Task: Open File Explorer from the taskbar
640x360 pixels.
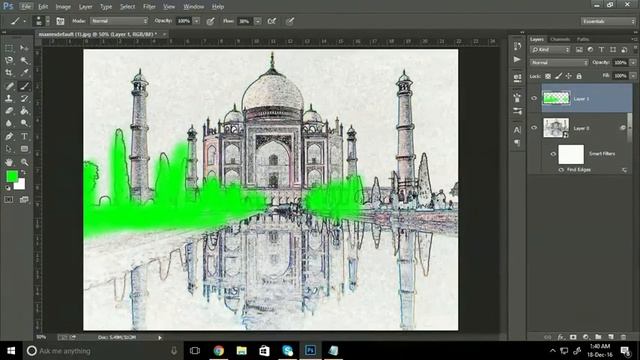Action: pyautogui.click(x=242, y=351)
